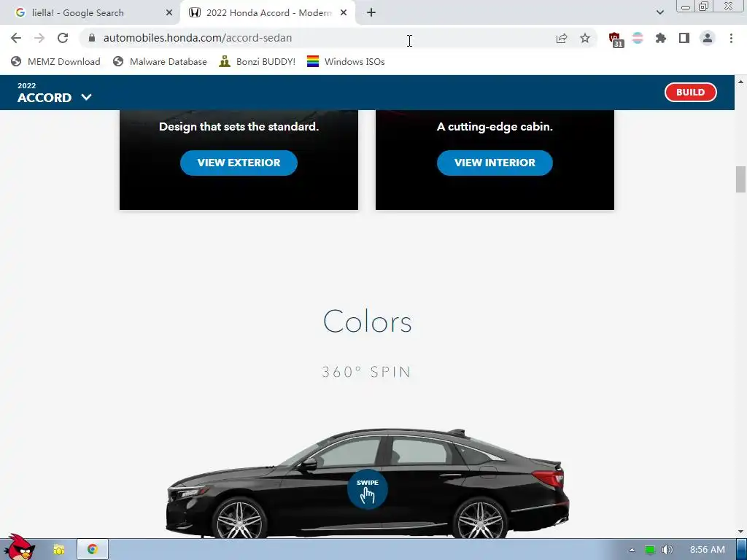
Task: Open the uBlock extension with badge 31
Action: pyautogui.click(x=616, y=39)
